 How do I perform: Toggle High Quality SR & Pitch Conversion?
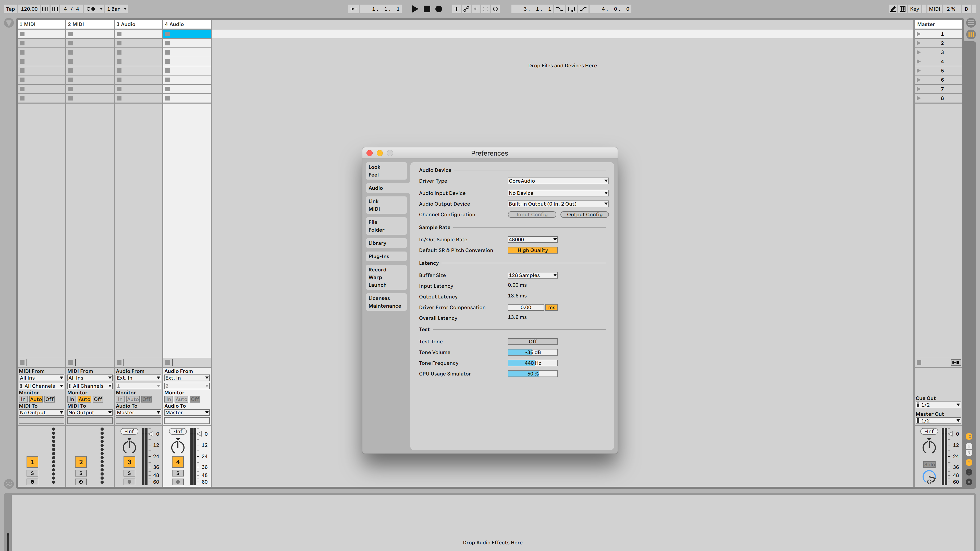[x=533, y=250]
